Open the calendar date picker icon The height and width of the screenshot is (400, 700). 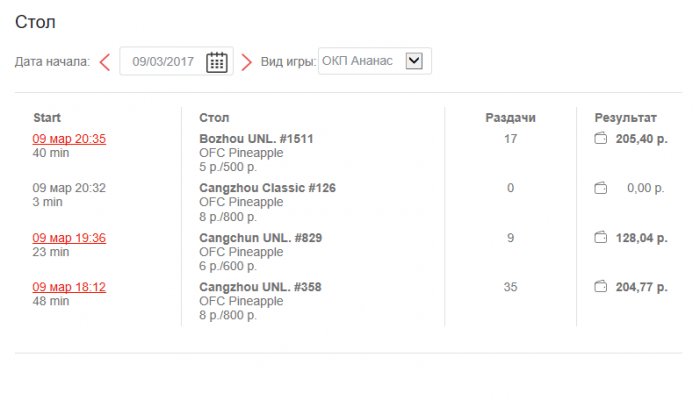tap(217, 62)
